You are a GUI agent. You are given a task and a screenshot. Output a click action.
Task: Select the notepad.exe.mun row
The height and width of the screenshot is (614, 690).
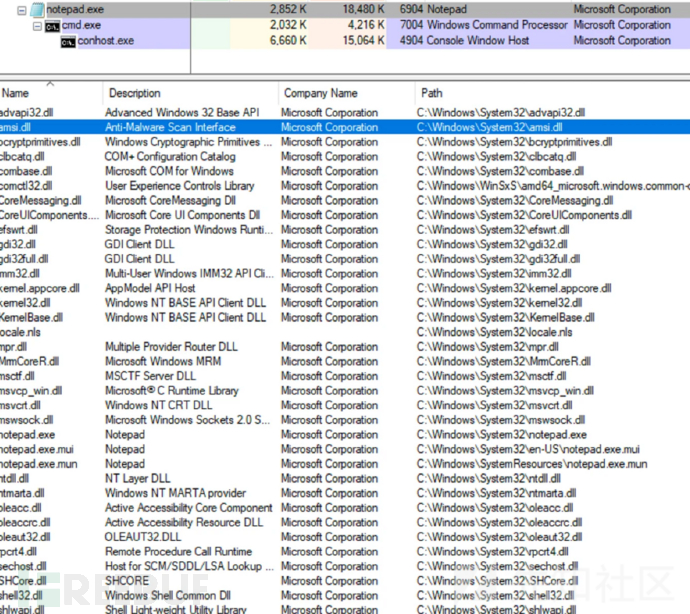345,463
